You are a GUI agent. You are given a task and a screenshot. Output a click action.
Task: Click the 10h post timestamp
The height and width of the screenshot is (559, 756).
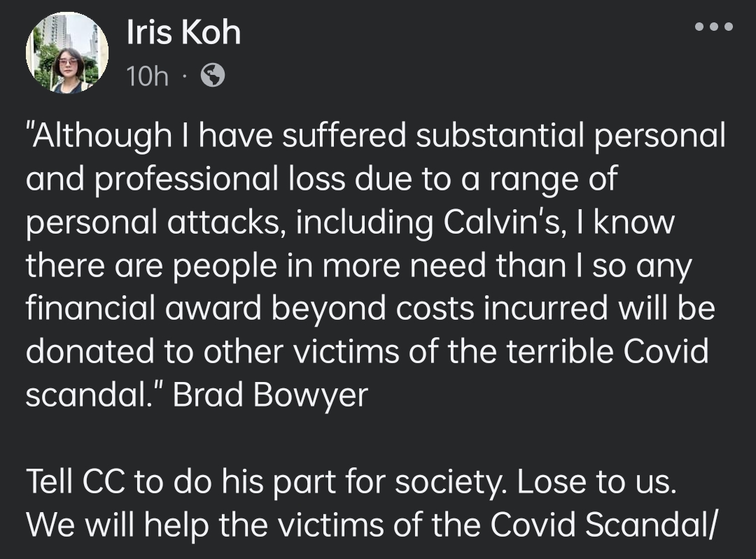pos(147,76)
